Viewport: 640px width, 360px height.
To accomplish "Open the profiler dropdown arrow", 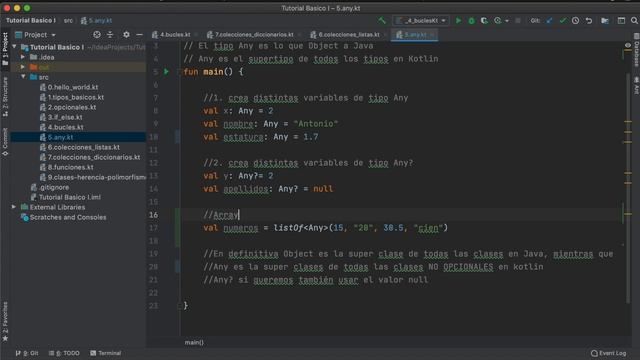I will (507, 21).
